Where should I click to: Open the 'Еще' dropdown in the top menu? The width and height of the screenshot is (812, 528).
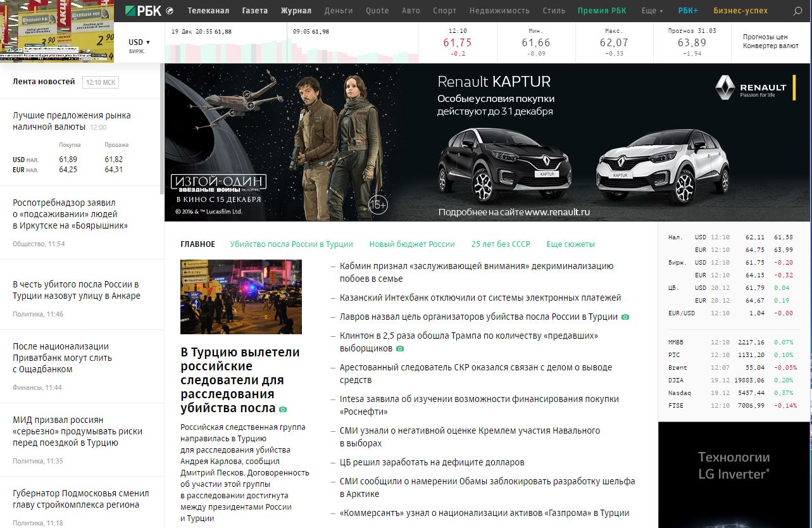coord(652,11)
